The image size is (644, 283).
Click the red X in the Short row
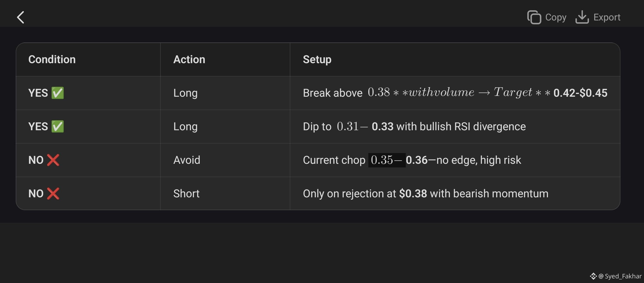(x=53, y=194)
